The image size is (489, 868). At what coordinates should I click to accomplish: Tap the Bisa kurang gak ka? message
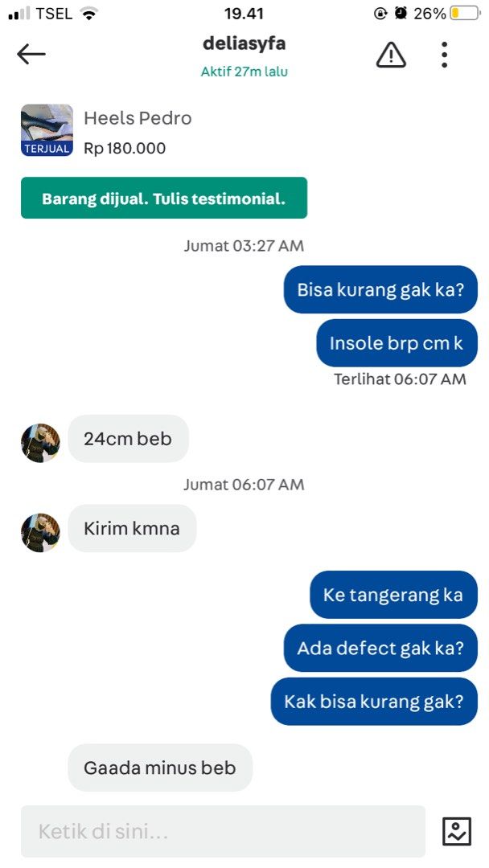tap(380, 289)
